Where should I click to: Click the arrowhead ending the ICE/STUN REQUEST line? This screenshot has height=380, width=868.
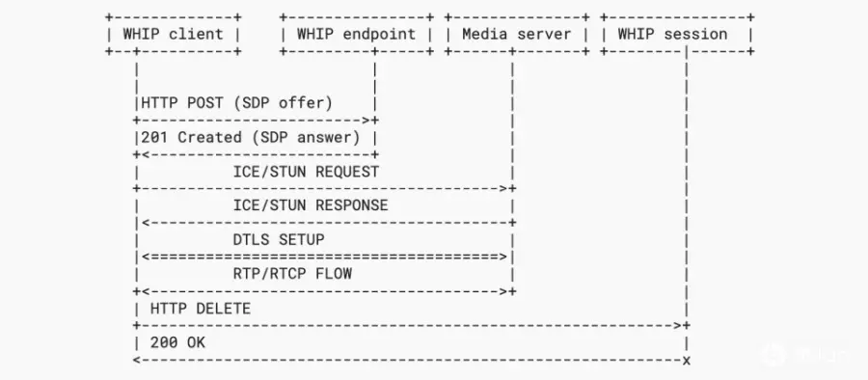[503, 188]
